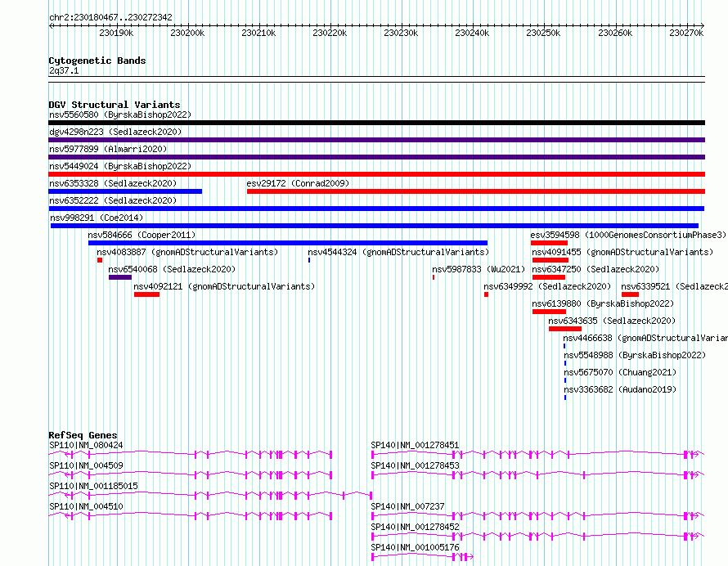Click the SP140|NM_001278453 transcript
This screenshot has width=728, height=566.
538,474
